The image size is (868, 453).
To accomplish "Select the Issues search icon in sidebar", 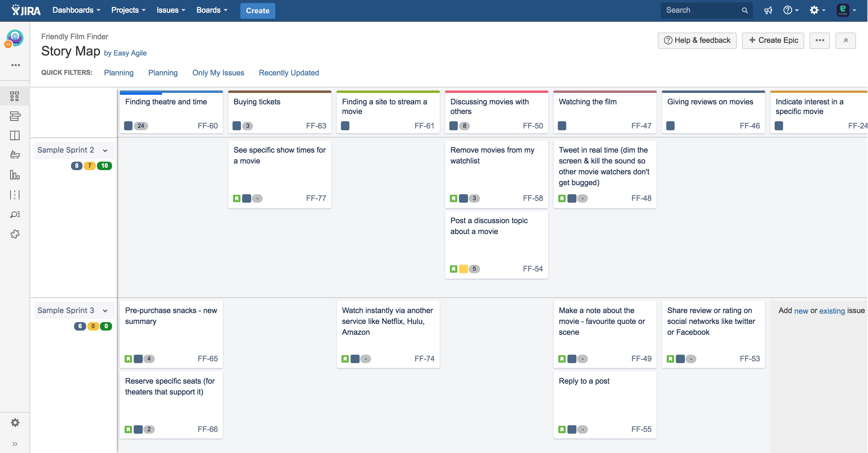I will (15, 214).
